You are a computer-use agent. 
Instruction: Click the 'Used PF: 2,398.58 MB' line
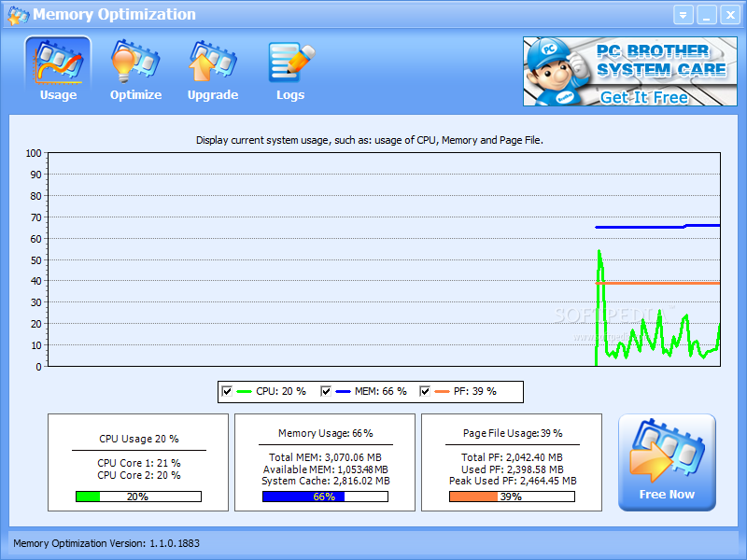[x=512, y=469]
